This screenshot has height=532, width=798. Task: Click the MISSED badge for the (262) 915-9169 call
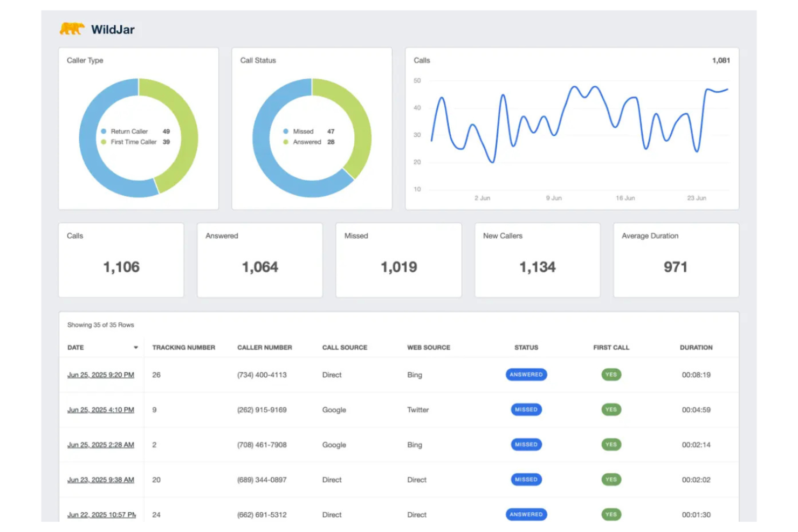coord(526,410)
